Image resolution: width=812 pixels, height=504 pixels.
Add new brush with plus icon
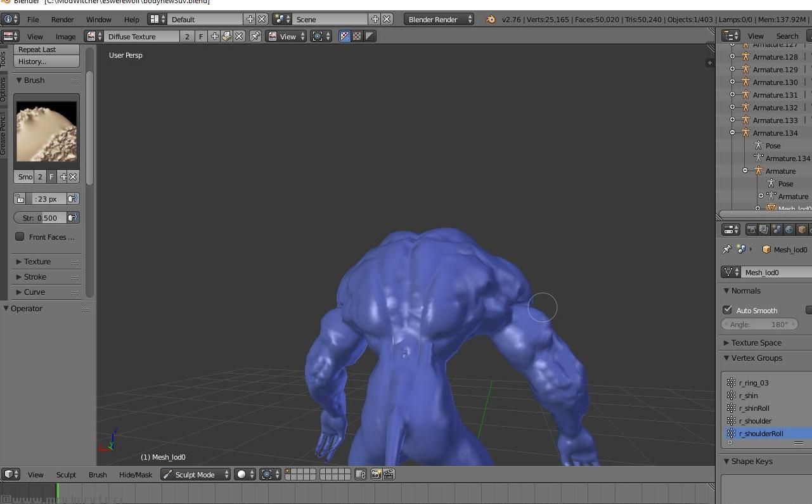coord(63,177)
